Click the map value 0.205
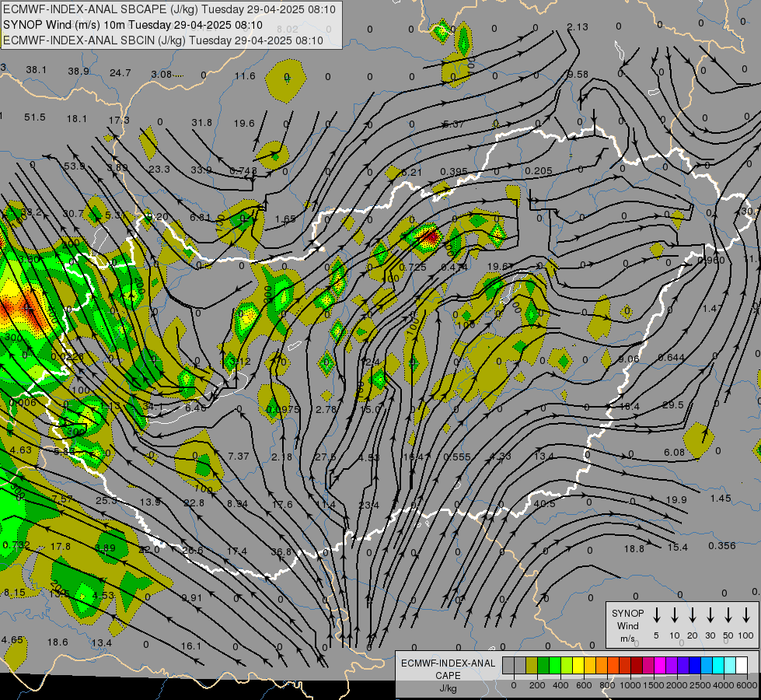761x700 pixels. pos(539,170)
